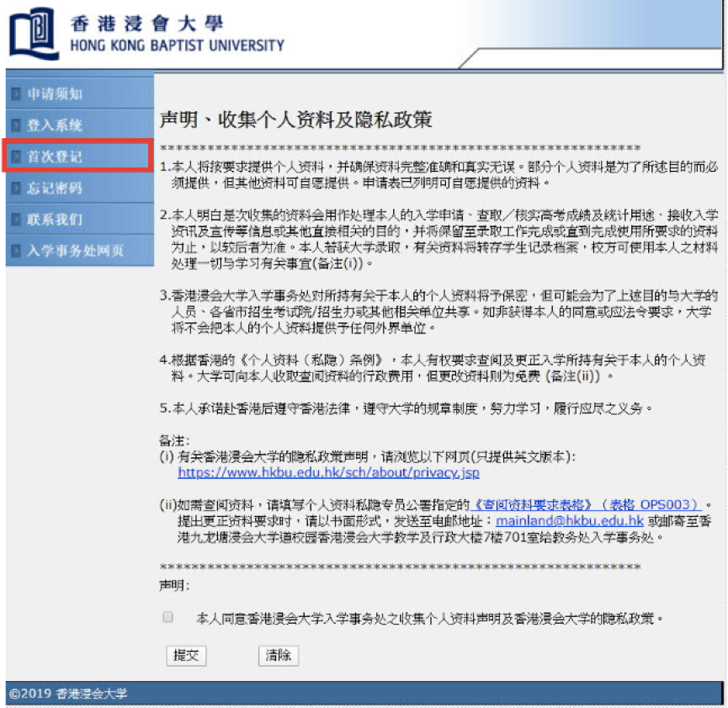This screenshot has height=708, width=728.
Task: Click the arrow icon beside 申请须知
Action: click(x=16, y=94)
